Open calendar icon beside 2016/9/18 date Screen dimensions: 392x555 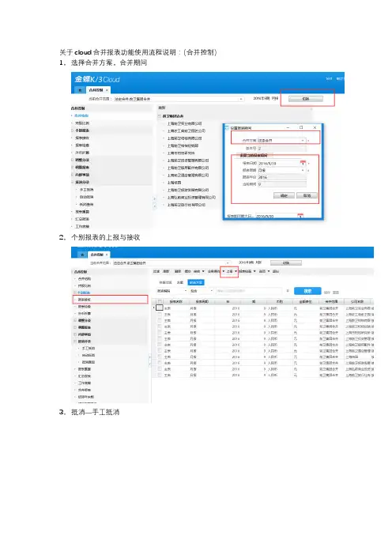tap(303, 163)
